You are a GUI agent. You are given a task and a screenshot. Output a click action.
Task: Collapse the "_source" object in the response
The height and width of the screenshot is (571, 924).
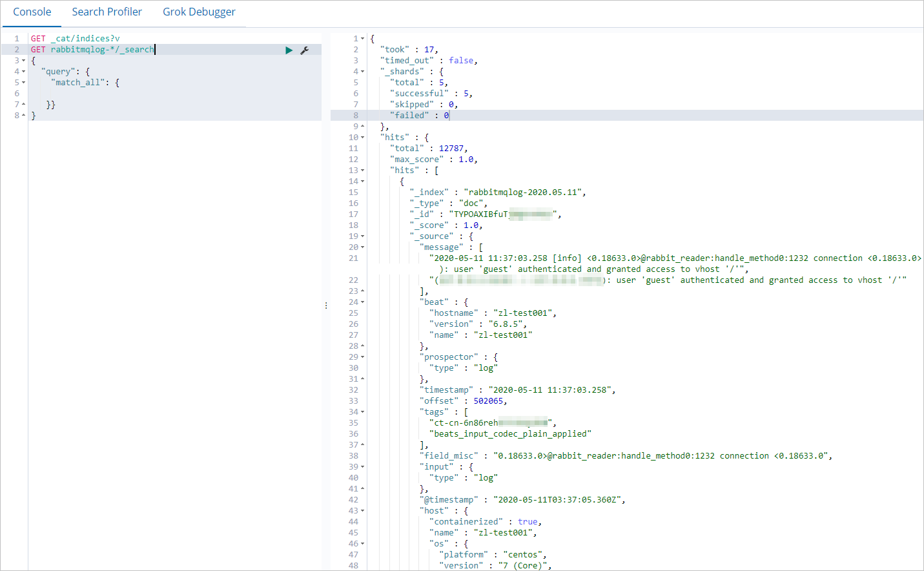click(363, 236)
